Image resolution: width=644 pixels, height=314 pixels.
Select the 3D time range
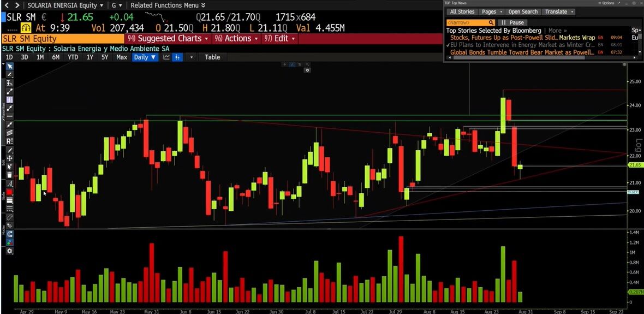(24, 57)
